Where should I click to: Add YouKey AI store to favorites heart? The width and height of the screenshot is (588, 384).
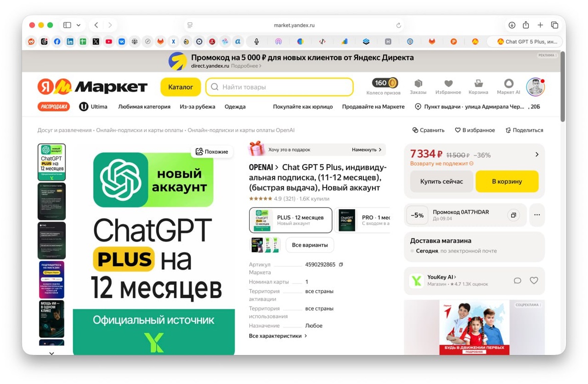coord(534,281)
